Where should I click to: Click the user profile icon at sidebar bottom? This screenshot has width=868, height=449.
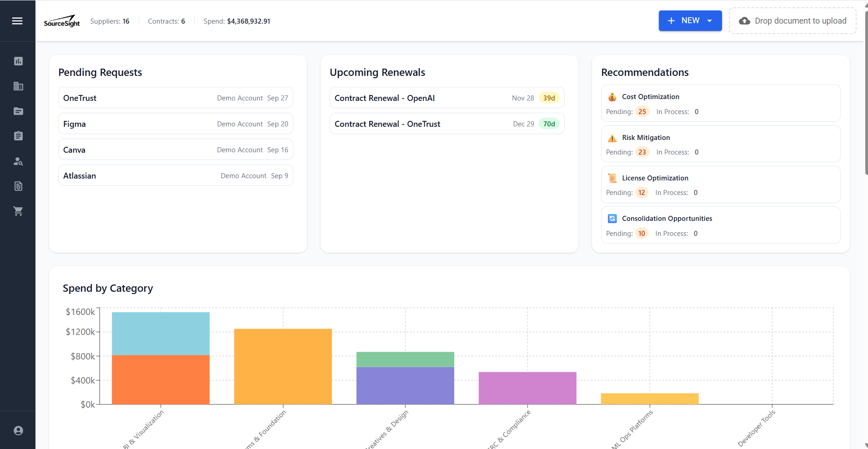(18, 430)
